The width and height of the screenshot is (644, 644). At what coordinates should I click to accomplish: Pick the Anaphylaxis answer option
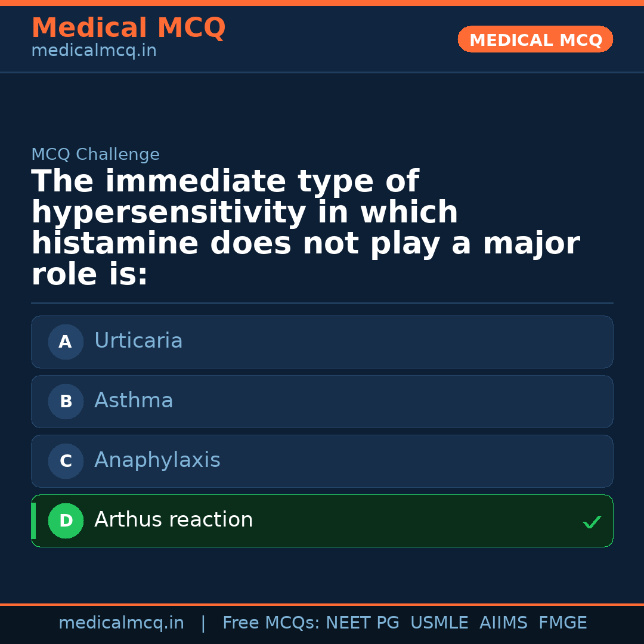[157, 460]
